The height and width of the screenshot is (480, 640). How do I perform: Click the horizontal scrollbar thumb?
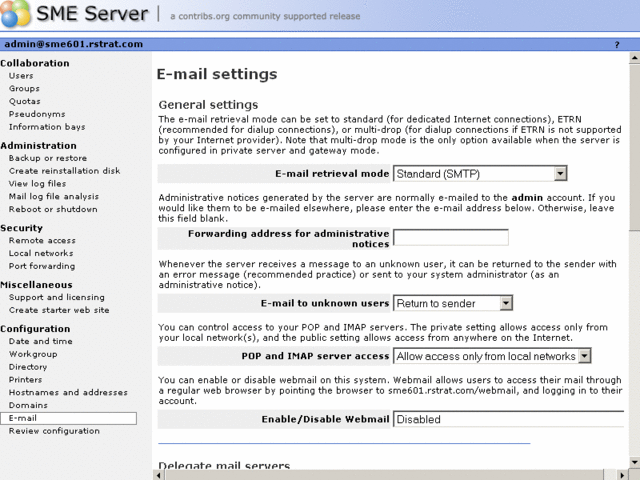coord(384,475)
